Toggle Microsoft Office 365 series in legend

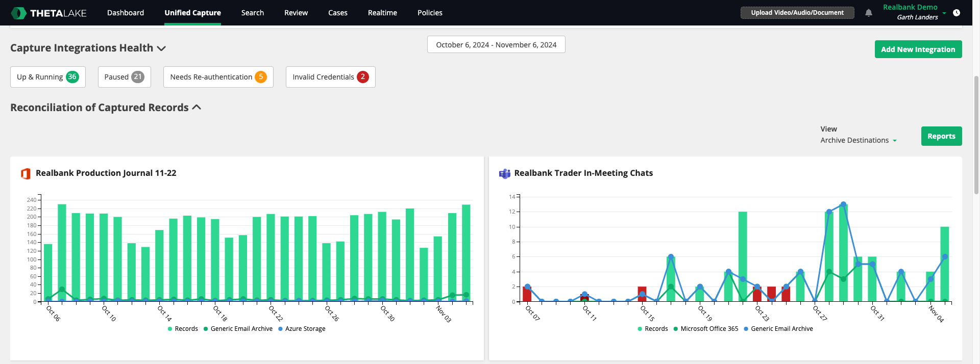(706, 329)
